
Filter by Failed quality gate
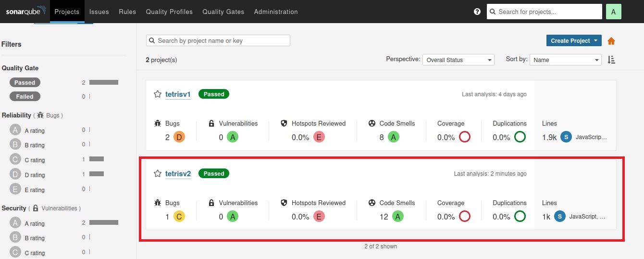tap(25, 96)
